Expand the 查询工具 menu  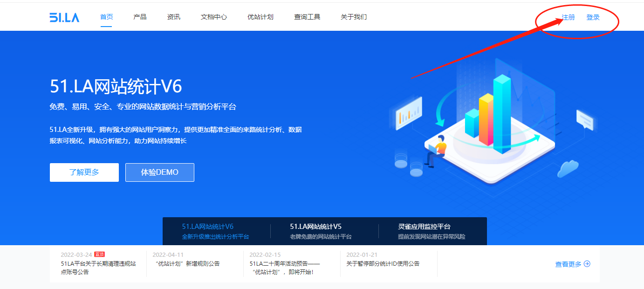point(307,17)
